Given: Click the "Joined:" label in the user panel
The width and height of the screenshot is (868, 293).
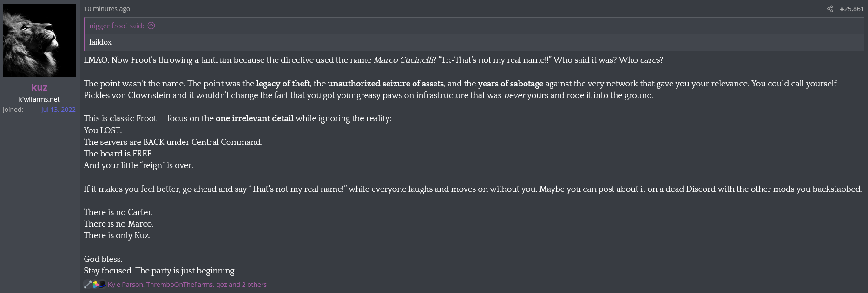Looking at the screenshot, I should 13,110.
